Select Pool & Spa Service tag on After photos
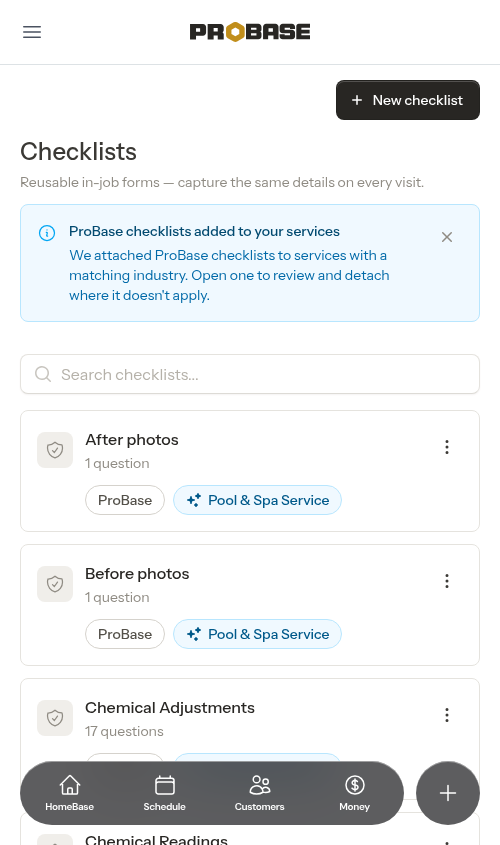Screen dimensions: 500x845 pos(258,500)
